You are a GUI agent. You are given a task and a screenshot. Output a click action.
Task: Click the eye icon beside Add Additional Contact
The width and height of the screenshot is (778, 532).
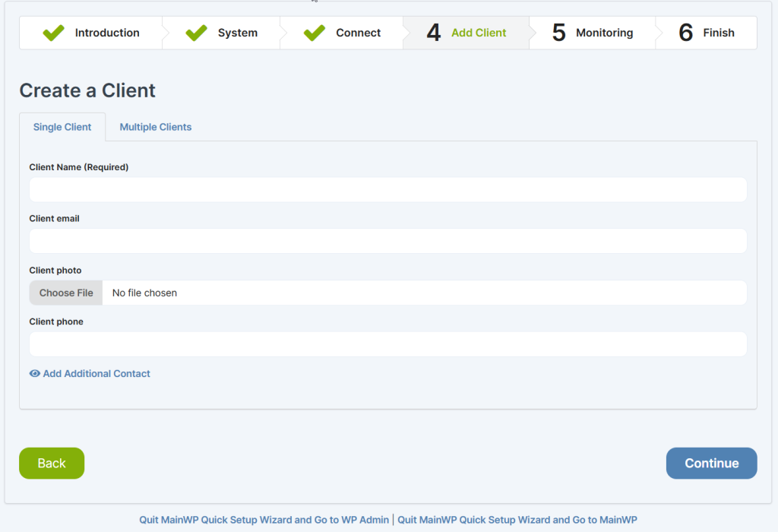pyautogui.click(x=34, y=373)
